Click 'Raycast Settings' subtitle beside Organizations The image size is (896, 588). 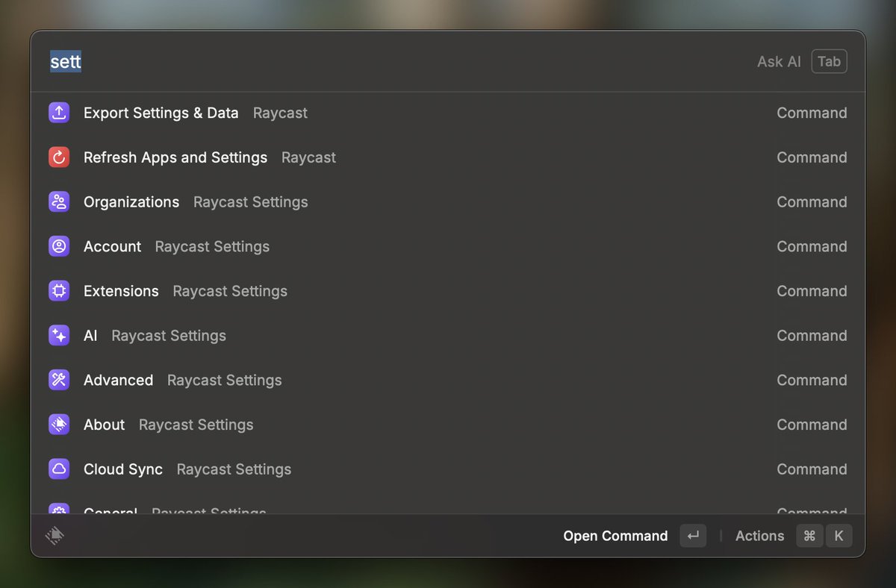[250, 202]
